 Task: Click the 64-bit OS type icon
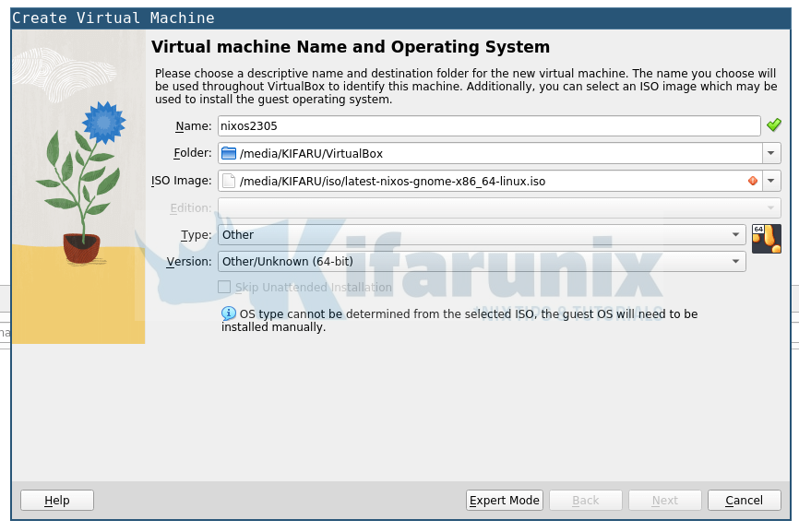(767, 239)
